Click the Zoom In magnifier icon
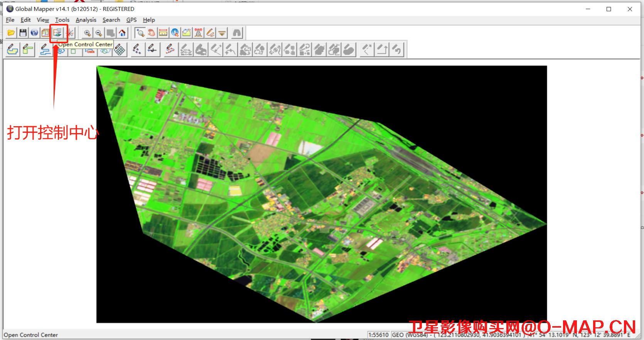The height and width of the screenshot is (340, 644). (88, 33)
